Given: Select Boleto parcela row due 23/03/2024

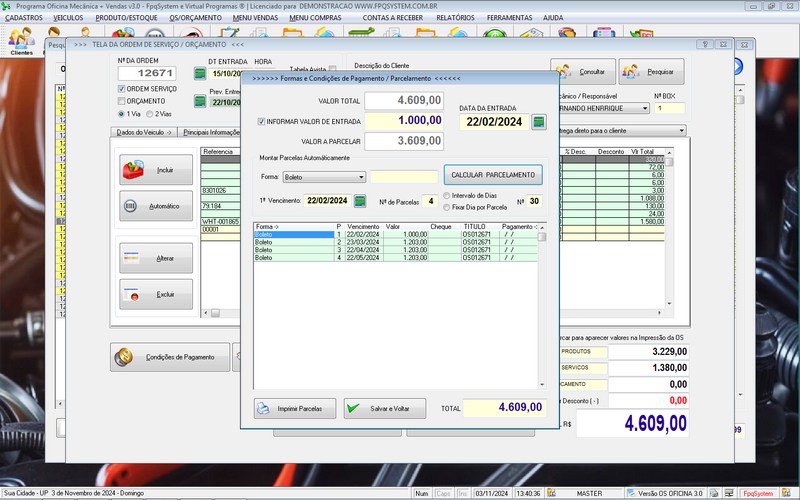Looking at the screenshot, I should coord(396,242).
